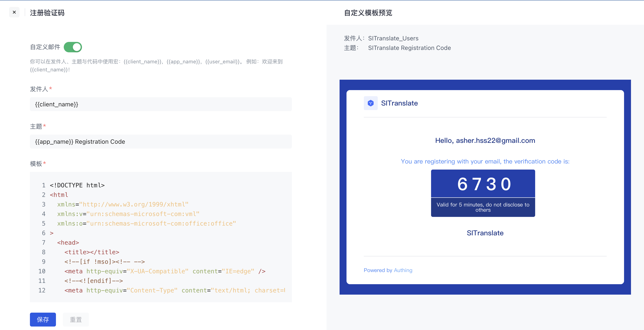644x330 pixels.
Task: Click the 自定义模板预览 heading
Action: 368,13
